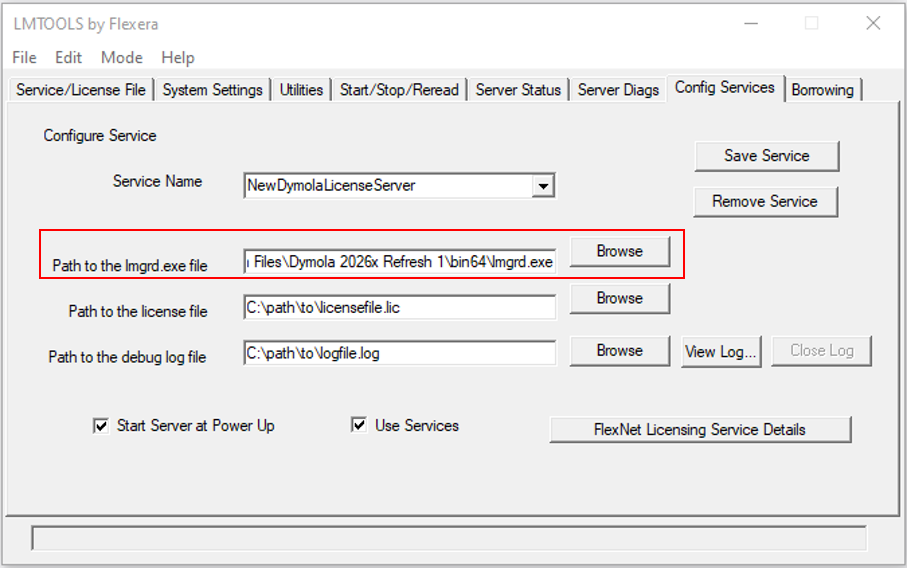Go to the Start/Stop/Reread tab
This screenshot has width=907, height=568.
pyautogui.click(x=399, y=90)
